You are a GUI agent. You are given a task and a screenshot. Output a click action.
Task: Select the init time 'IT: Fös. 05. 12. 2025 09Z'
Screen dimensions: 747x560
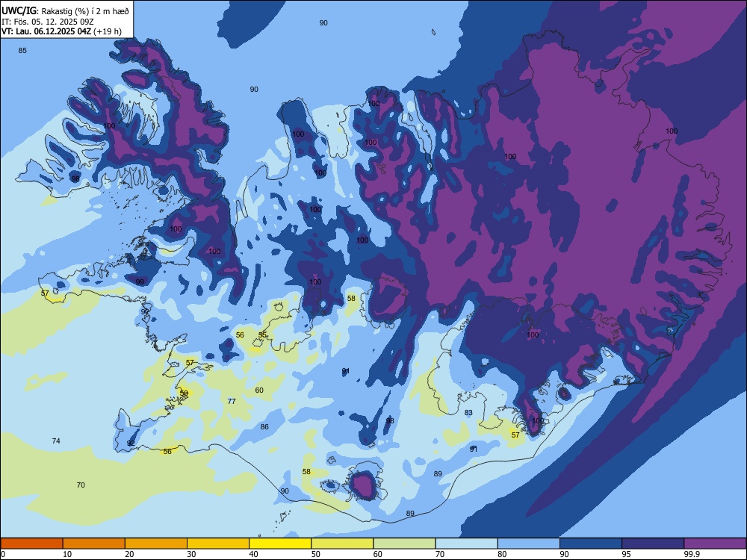tap(48, 22)
